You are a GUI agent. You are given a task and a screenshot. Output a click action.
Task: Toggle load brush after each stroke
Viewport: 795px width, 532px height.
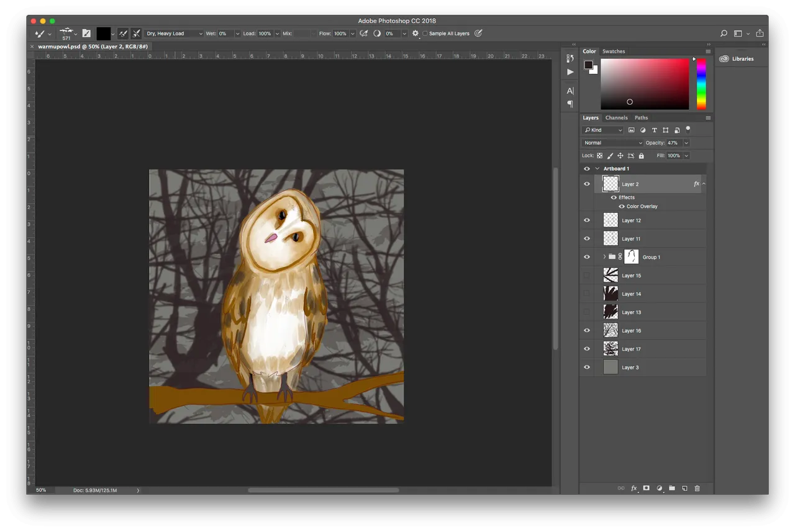[x=123, y=34]
